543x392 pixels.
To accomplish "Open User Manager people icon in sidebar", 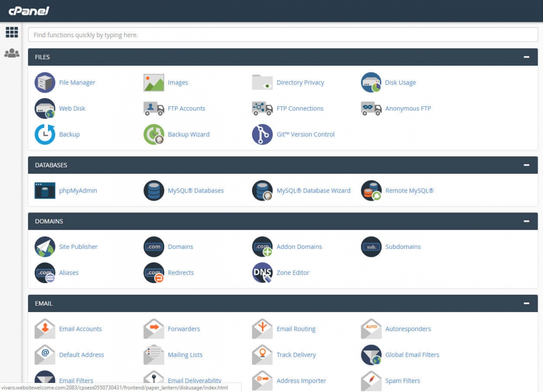I will click(x=12, y=53).
